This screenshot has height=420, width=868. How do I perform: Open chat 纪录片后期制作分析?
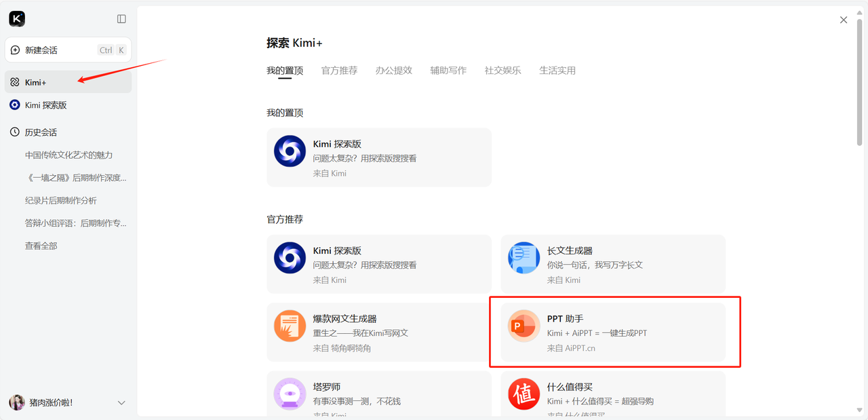pos(61,201)
